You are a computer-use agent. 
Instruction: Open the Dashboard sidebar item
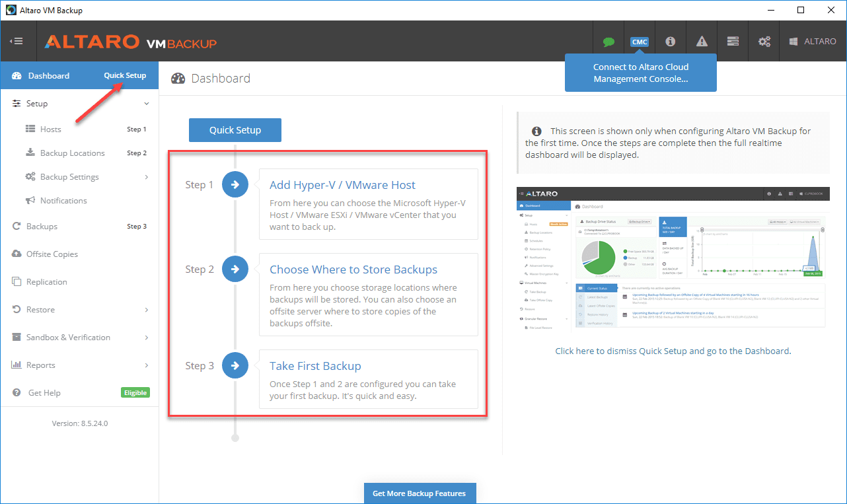(x=79, y=76)
